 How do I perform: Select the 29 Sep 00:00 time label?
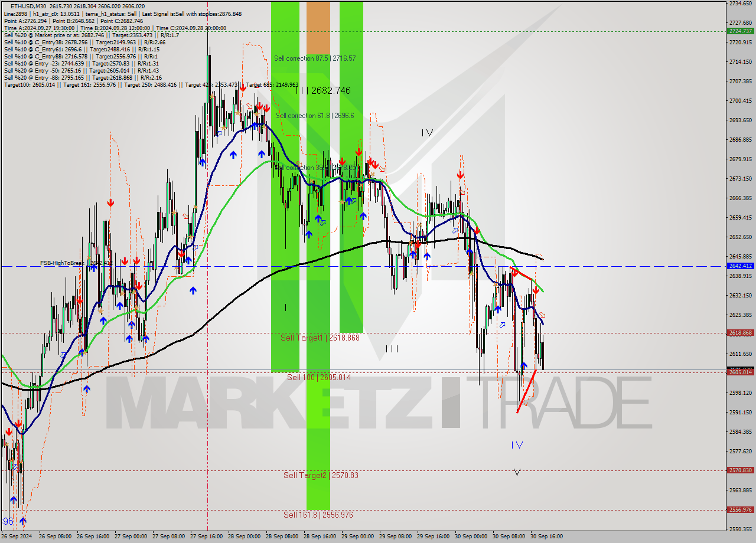(359, 537)
